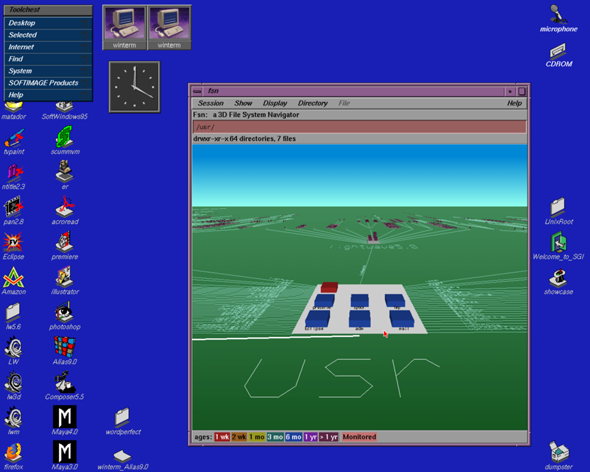Image resolution: width=590 pixels, height=472 pixels.
Task: Click the fsn Help menu
Action: point(514,103)
